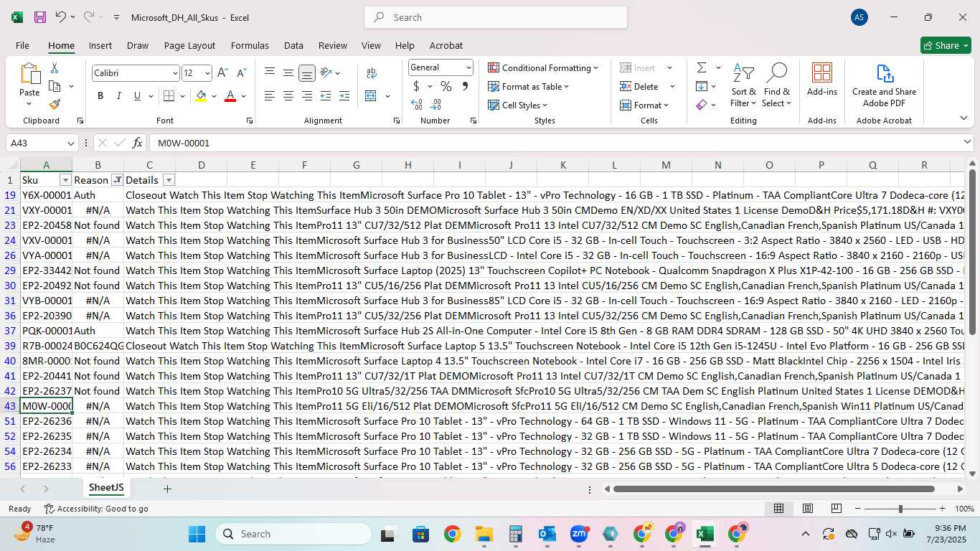Click the Insert Function fx icon
Screen dimensions: 980x551
coord(138,143)
